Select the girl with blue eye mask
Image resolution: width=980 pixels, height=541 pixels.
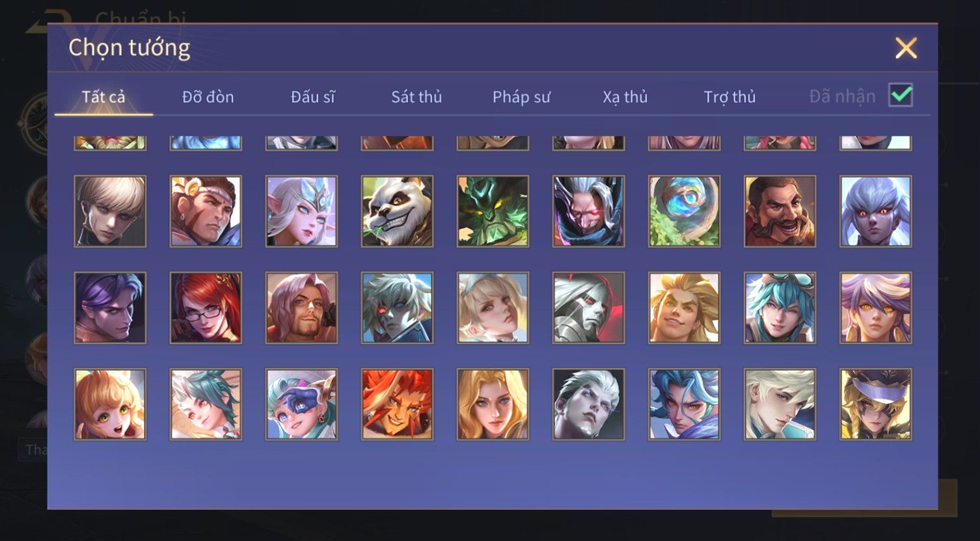301,404
